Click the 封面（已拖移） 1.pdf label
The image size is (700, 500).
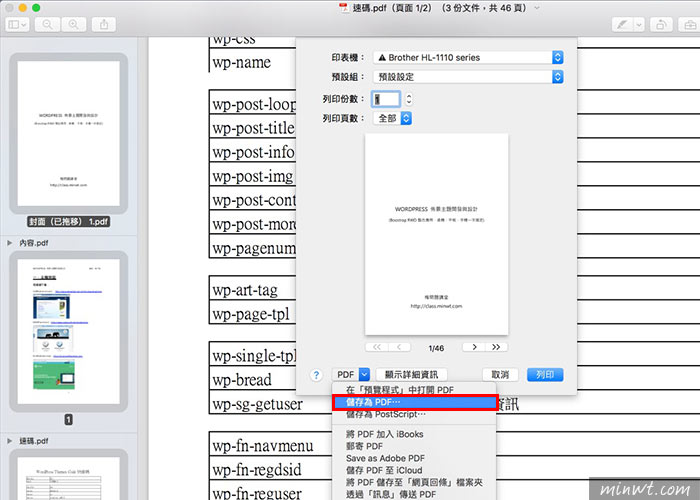(68, 221)
